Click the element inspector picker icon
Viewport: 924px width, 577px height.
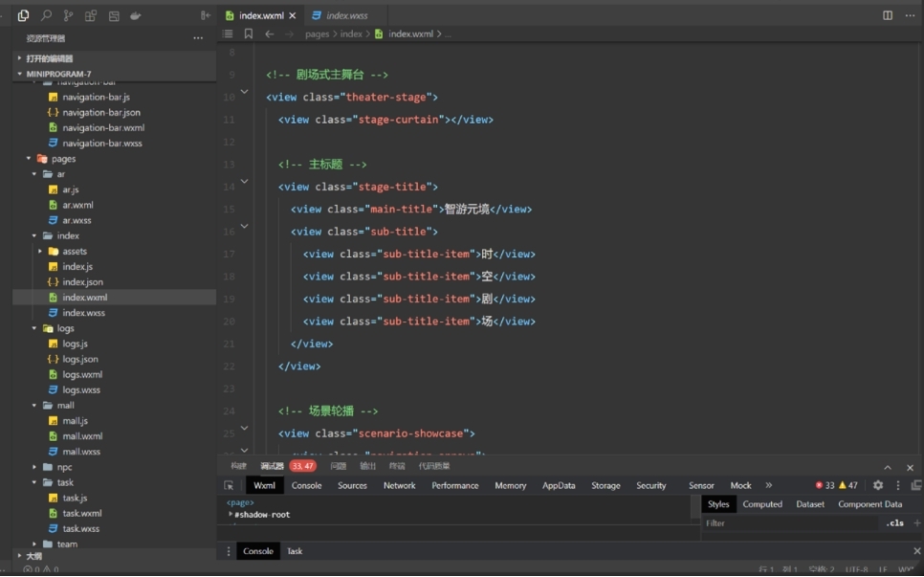click(x=229, y=486)
